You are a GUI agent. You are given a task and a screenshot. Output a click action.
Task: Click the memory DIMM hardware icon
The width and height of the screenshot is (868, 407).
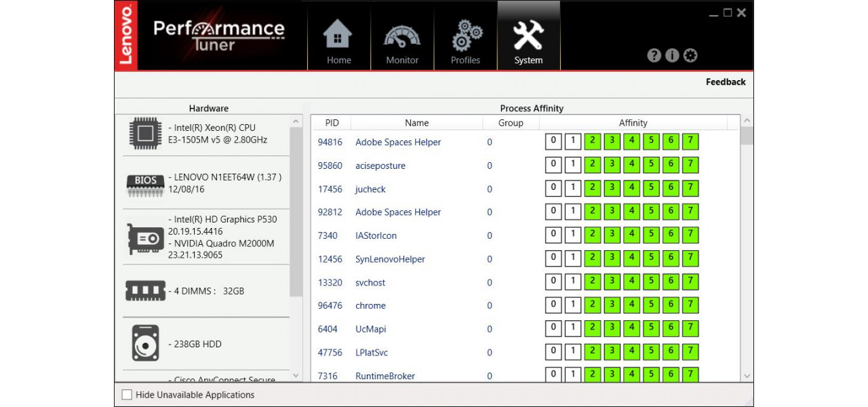145,291
